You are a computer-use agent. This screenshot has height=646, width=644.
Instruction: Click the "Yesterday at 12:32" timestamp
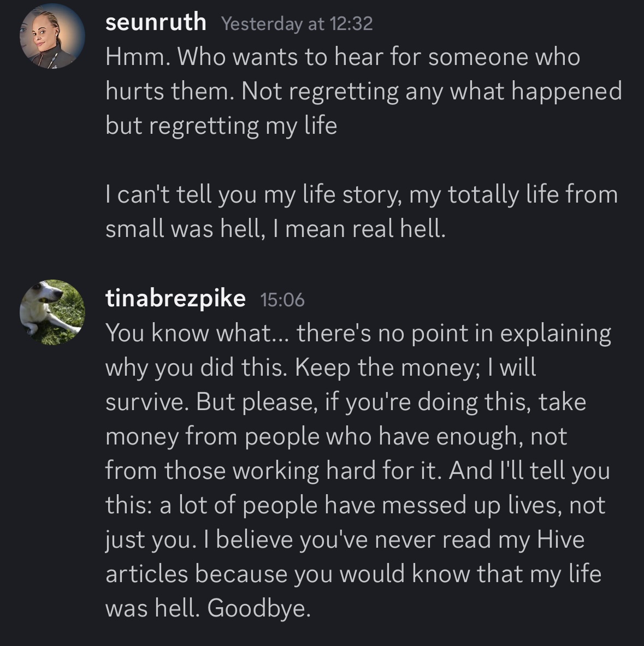click(x=297, y=23)
